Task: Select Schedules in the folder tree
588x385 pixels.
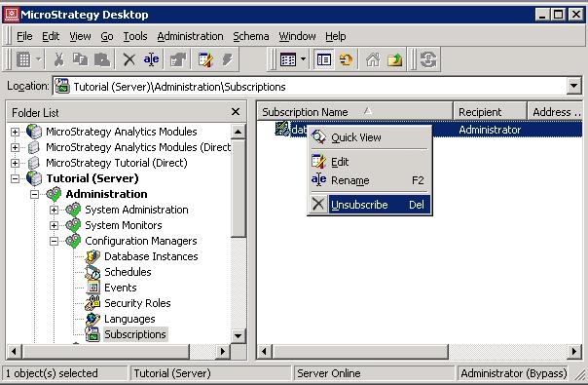Action: (x=128, y=272)
